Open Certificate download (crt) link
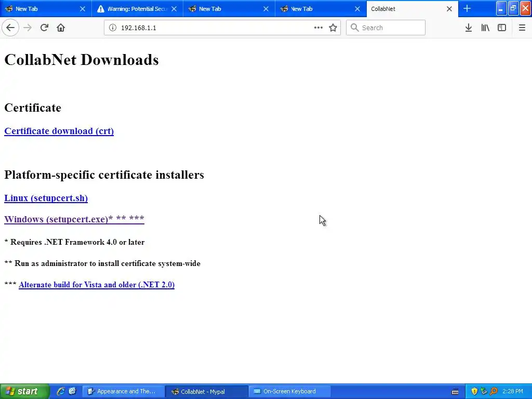The width and height of the screenshot is (532, 399). click(x=59, y=131)
